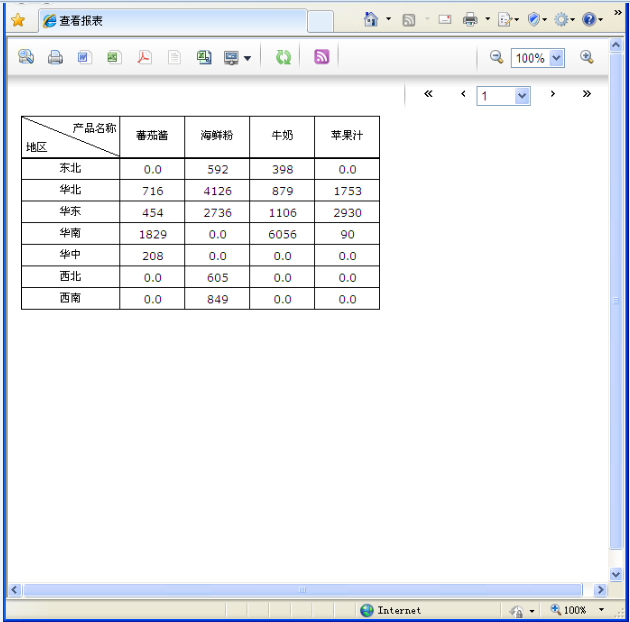Open the print preview with magnifier icon

coord(26,57)
